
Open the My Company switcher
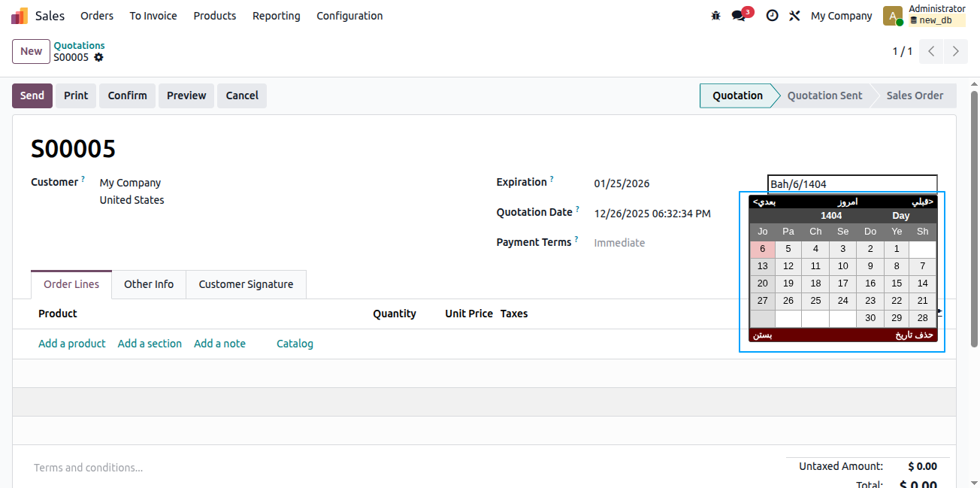point(842,16)
